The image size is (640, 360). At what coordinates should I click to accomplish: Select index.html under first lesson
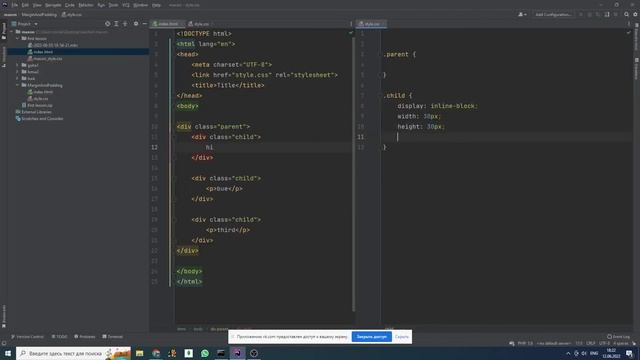click(40, 52)
